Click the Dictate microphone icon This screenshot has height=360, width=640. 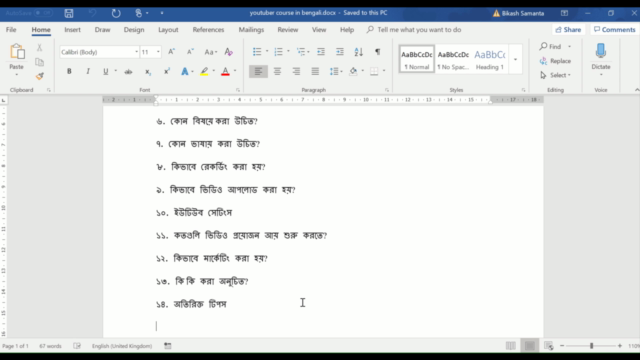[x=601, y=51]
